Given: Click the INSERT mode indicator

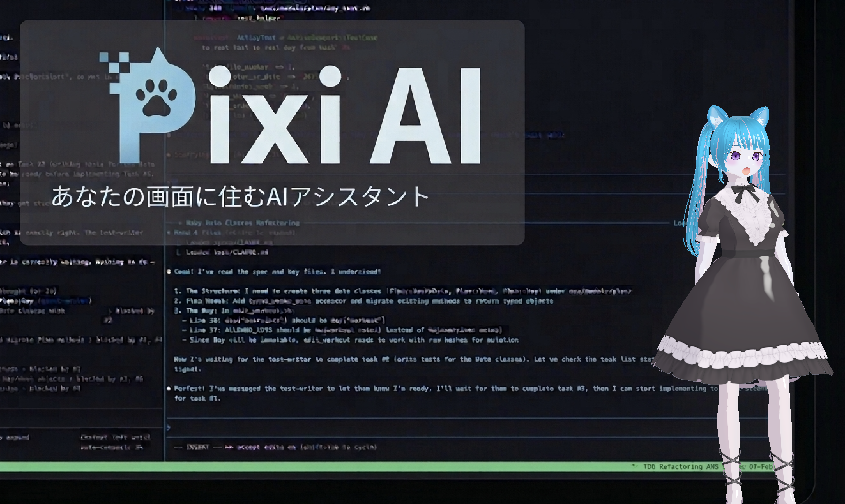Looking at the screenshot, I should [x=198, y=447].
